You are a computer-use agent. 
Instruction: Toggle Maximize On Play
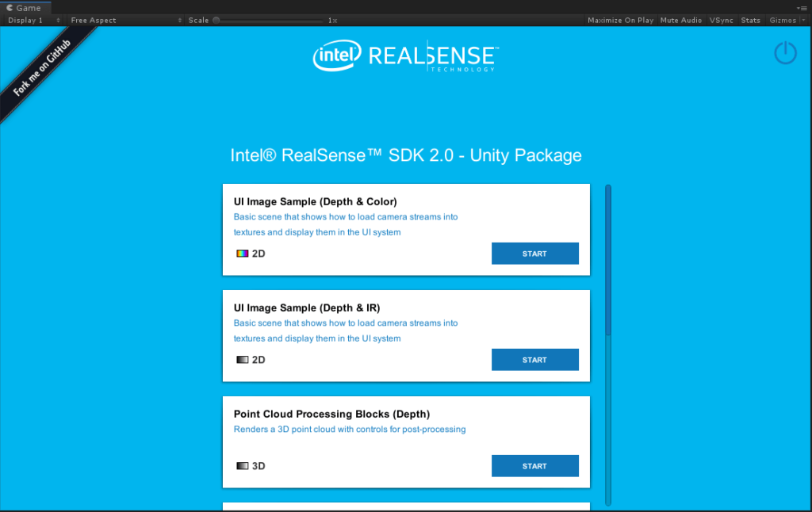pos(620,20)
